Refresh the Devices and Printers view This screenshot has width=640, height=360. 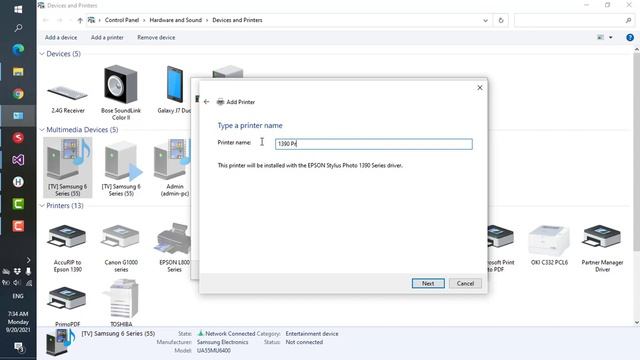tap(501, 20)
